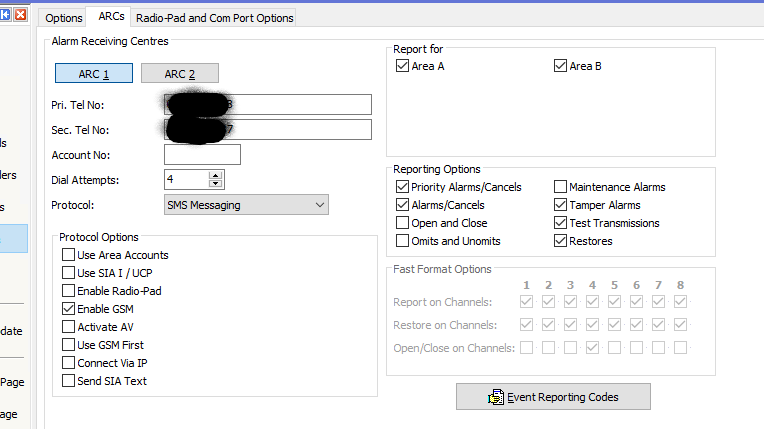The width and height of the screenshot is (764, 429).
Task: Click the blue collapse panel arrow icon
Action: pyautogui.click(x=7, y=16)
